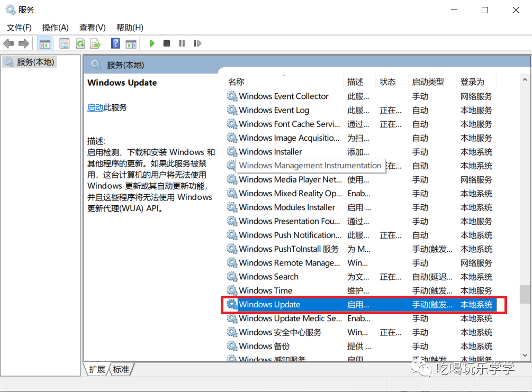Click 网络服务 cell of Windows Event Collector
Image resolution: width=532 pixels, height=392 pixels.
pyautogui.click(x=476, y=96)
